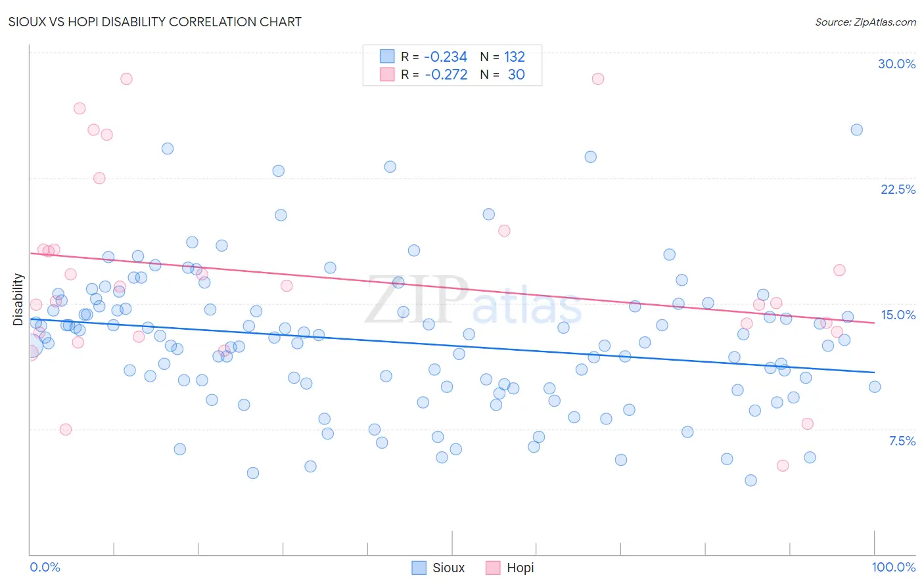Click the 7.5% y-axis label
Image resolution: width=924 pixels, height=586 pixels.
[902, 441]
